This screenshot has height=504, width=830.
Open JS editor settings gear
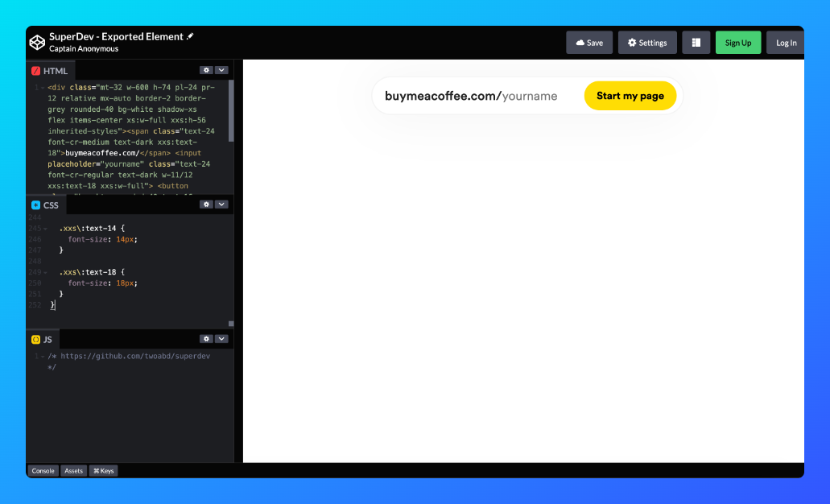point(206,339)
